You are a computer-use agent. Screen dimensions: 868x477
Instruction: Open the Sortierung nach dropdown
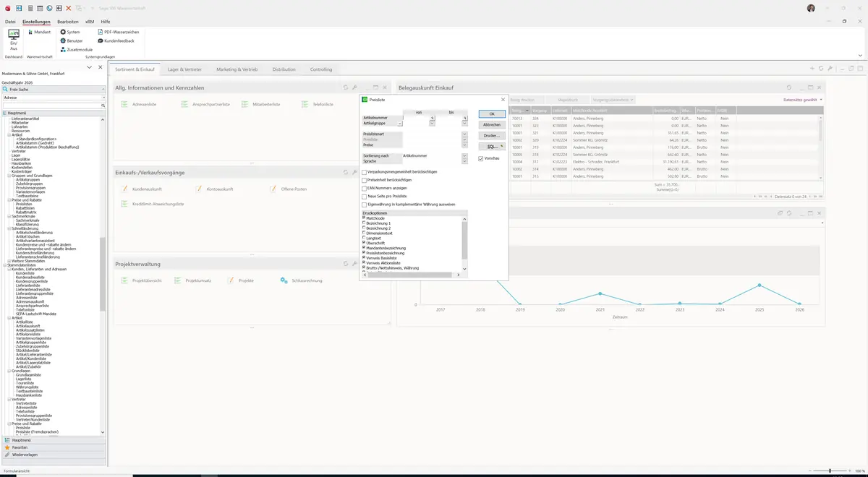click(464, 156)
